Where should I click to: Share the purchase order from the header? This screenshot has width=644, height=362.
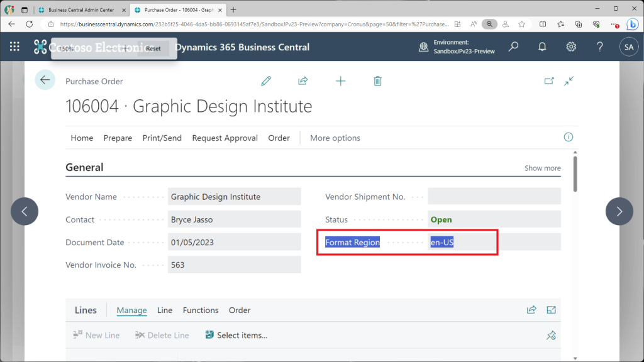[x=303, y=81]
